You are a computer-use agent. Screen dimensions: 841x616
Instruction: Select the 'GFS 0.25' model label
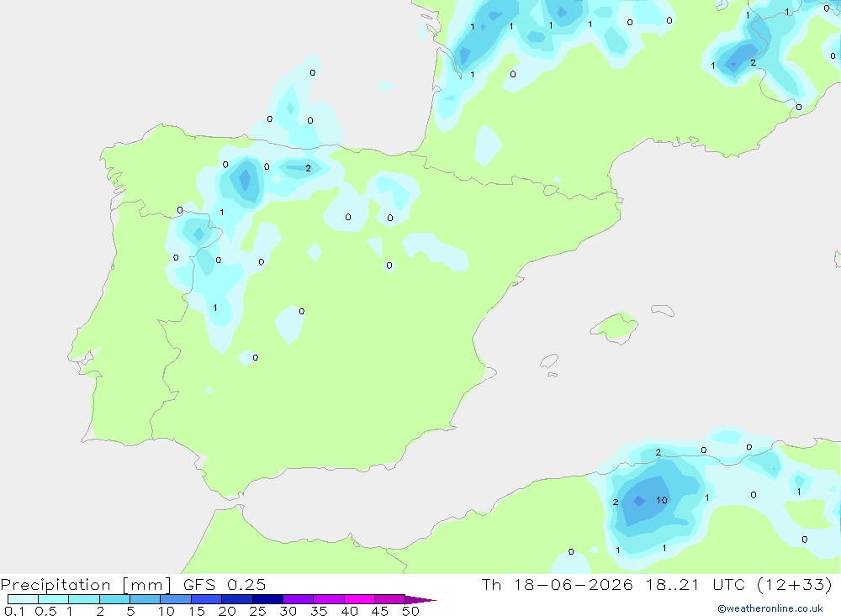point(225,585)
